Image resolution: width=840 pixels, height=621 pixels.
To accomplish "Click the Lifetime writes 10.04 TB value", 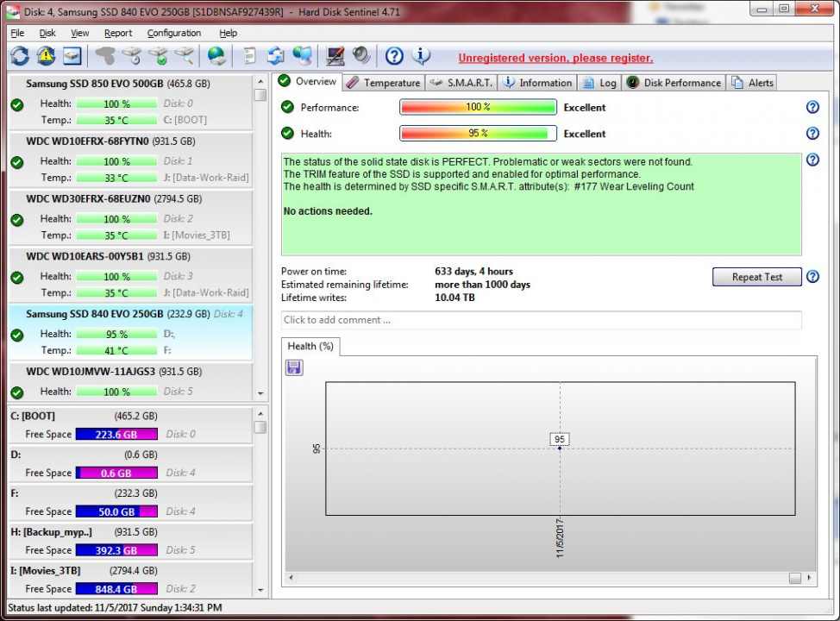I will click(454, 298).
